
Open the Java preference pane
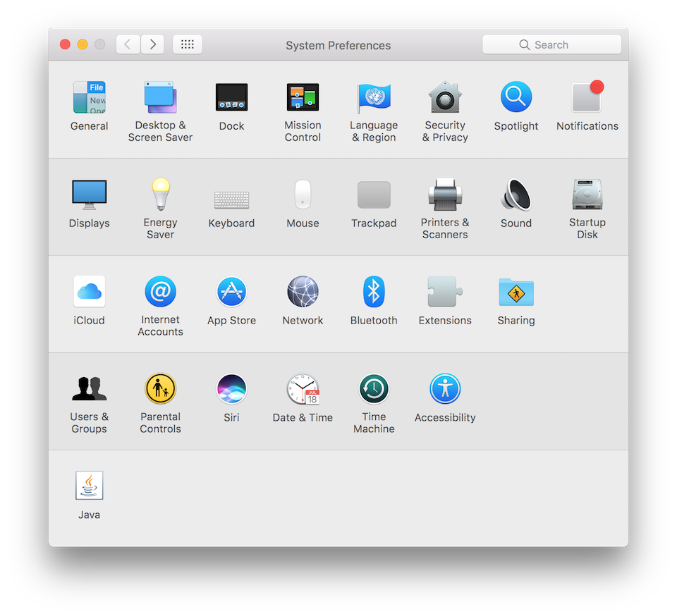[x=89, y=486]
